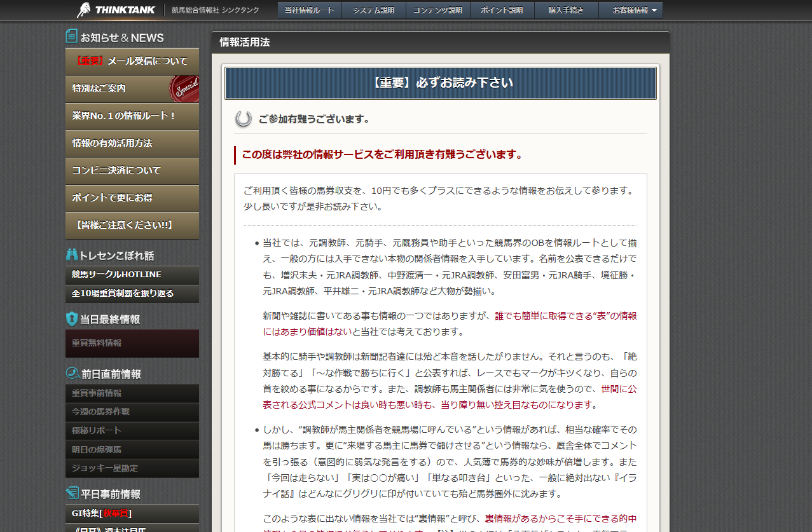Click the red Special badge seal
Image resolution: width=812 pixels, height=532 pixels.
(x=184, y=89)
